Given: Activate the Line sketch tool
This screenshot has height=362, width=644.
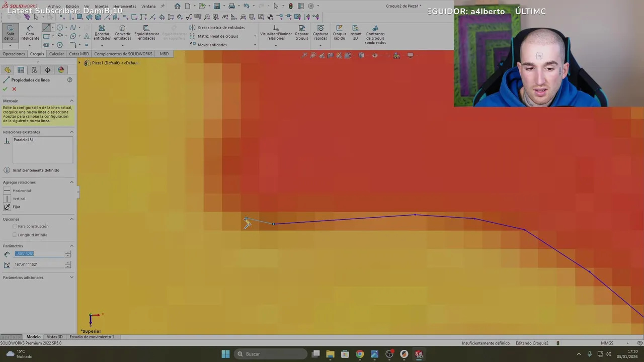Looking at the screenshot, I should (46, 27).
